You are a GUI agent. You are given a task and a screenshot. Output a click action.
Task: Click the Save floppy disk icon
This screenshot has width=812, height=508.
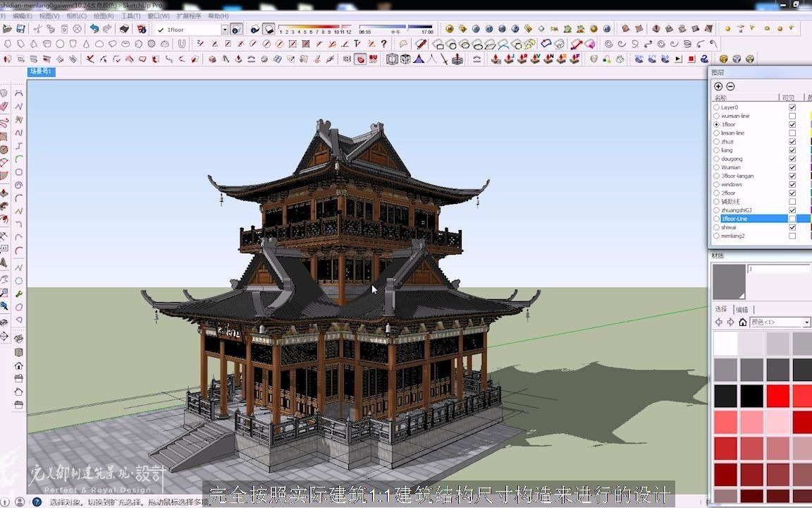click(20, 29)
